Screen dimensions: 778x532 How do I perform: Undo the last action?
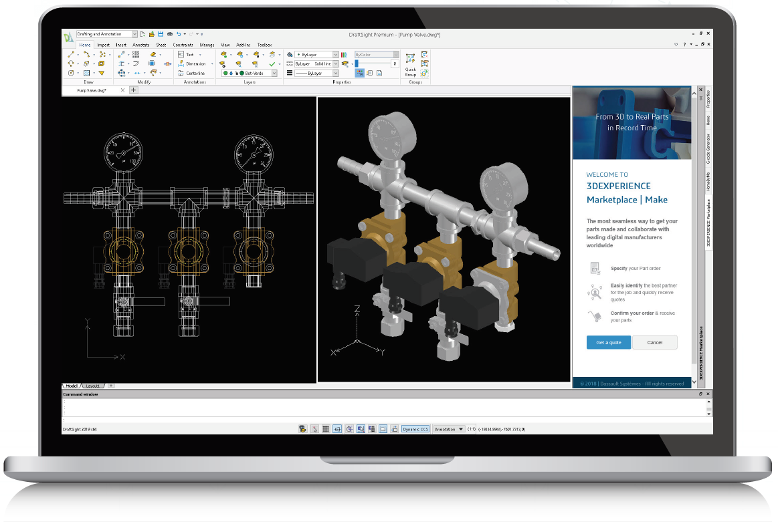(178, 33)
